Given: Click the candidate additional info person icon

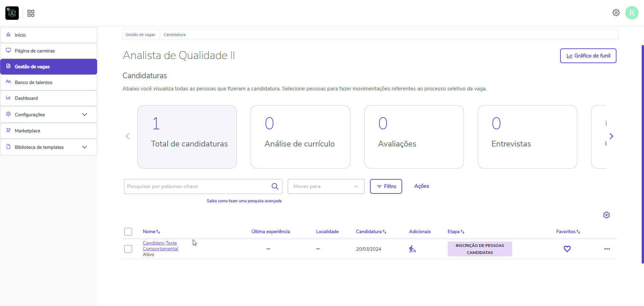Looking at the screenshot, I should pyautogui.click(x=412, y=249).
